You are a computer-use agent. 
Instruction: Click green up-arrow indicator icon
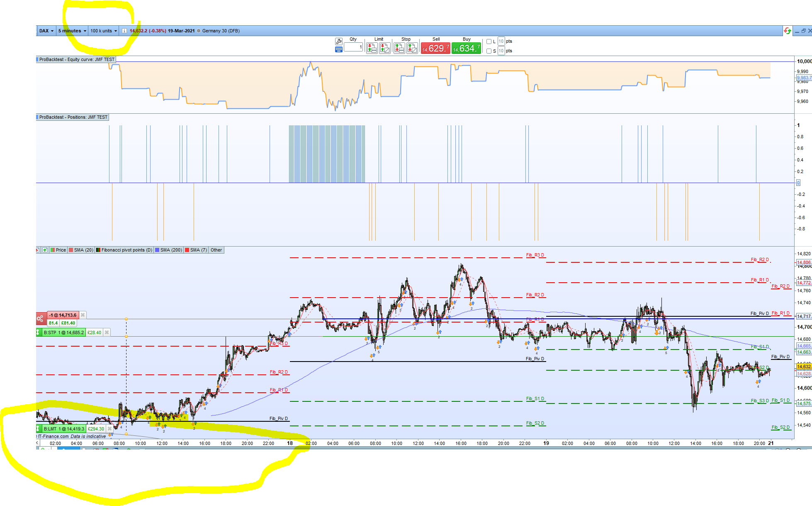tap(45, 250)
